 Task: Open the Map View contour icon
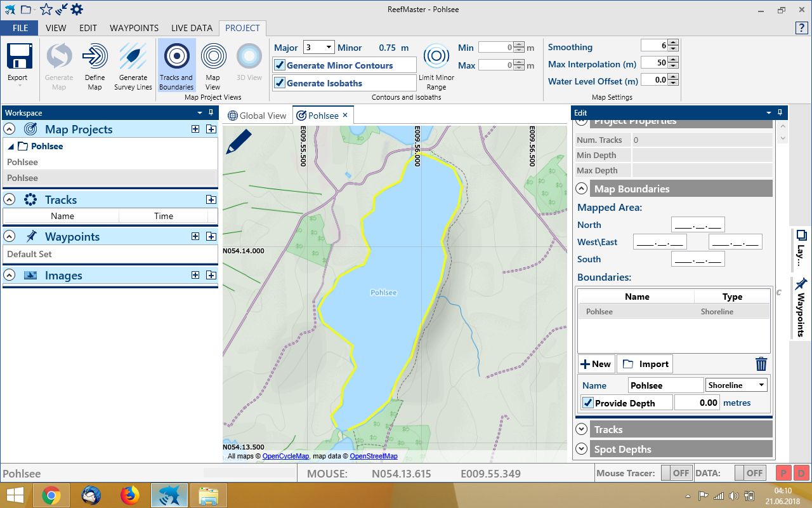pos(213,57)
